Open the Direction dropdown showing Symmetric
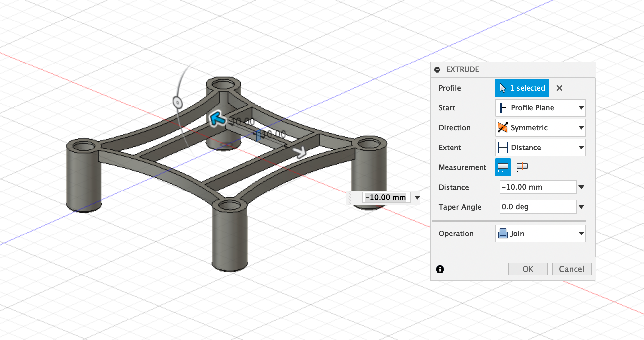The image size is (644, 340). tap(581, 128)
